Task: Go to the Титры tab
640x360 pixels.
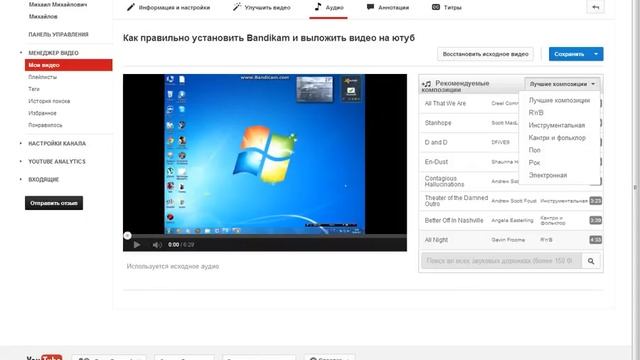Action: tap(447, 7)
